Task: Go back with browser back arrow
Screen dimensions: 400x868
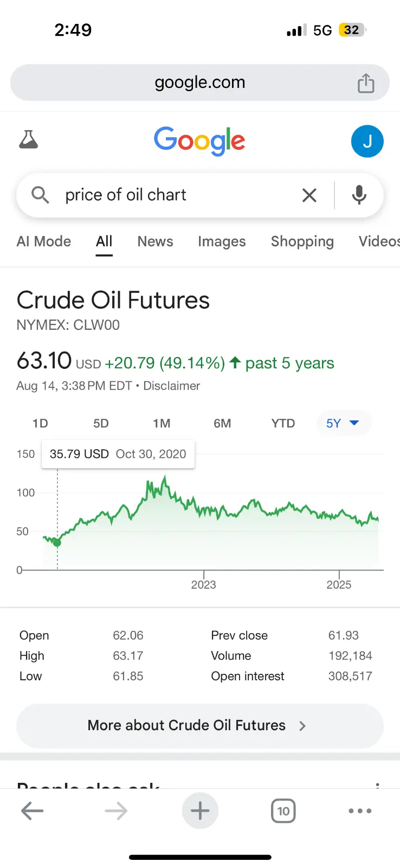Action: (x=32, y=811)
